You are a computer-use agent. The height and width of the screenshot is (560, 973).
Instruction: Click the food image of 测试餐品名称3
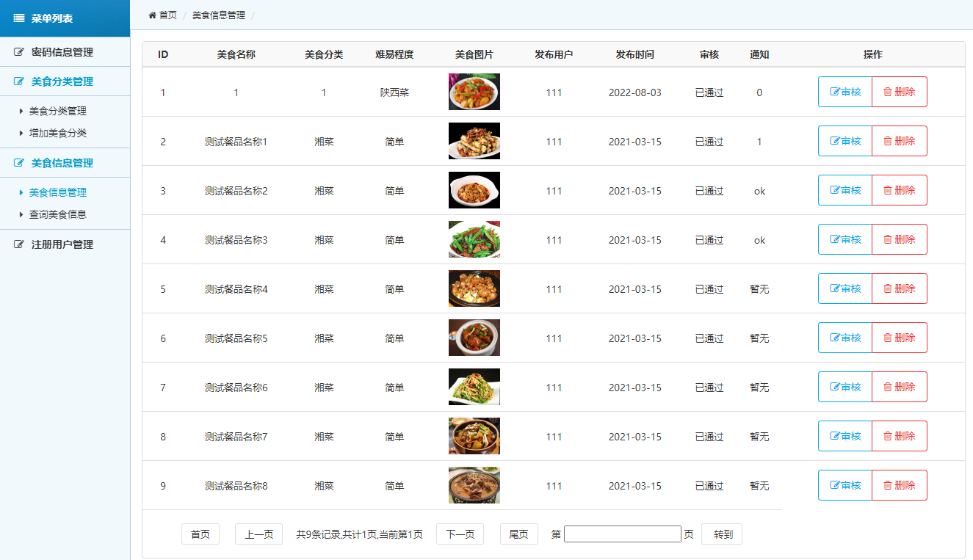click(474, 239)
